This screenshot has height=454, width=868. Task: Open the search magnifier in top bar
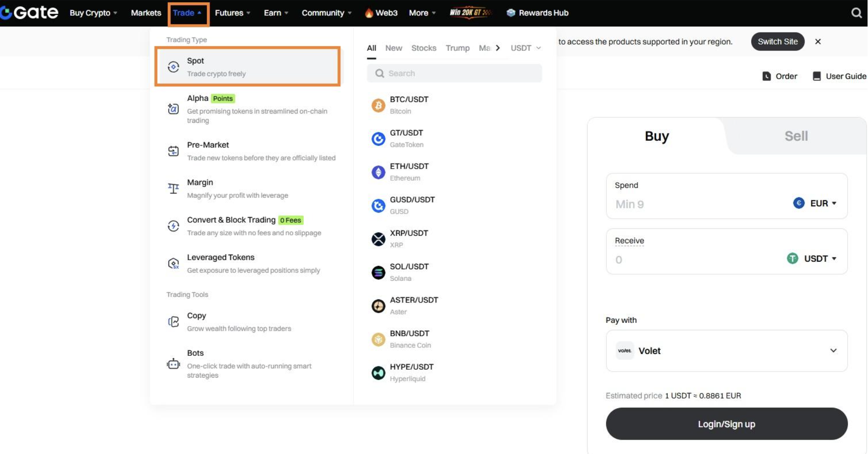856,13
